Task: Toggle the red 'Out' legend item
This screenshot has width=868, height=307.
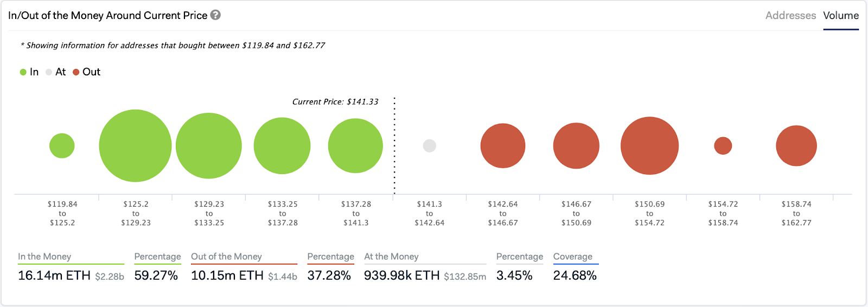Action: (87, 72)
